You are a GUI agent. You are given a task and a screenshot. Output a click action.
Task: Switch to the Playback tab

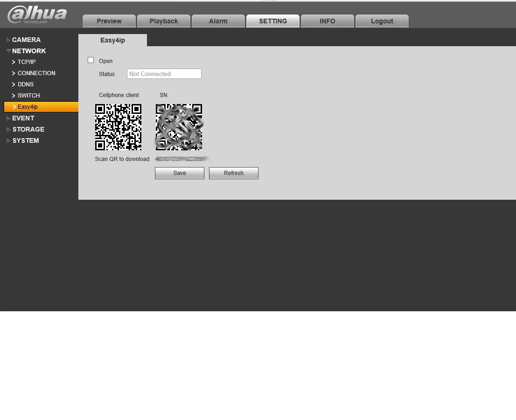(x=164, y=21)
